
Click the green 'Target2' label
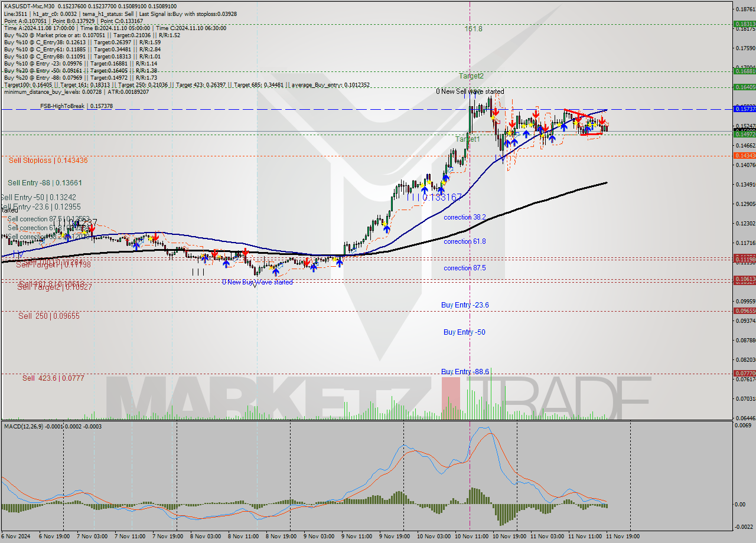(x=472, y=76)
